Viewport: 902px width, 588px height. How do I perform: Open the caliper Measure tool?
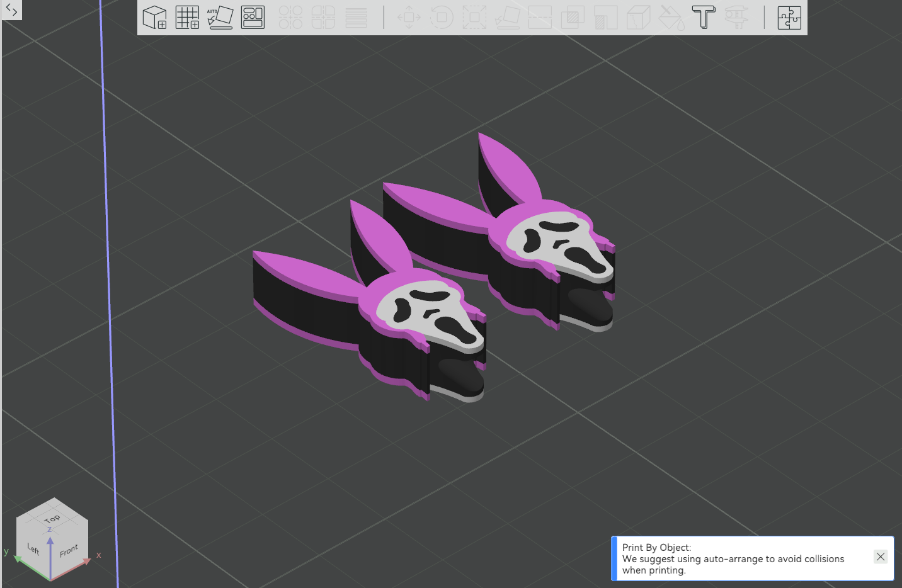(x=736, y=17)
